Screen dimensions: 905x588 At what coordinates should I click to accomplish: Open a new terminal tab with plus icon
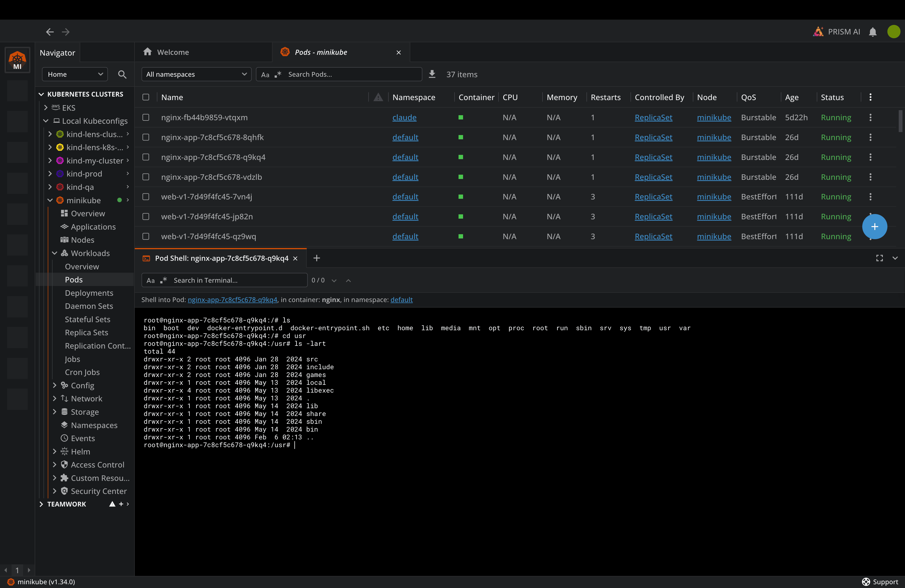coord(316,258)
